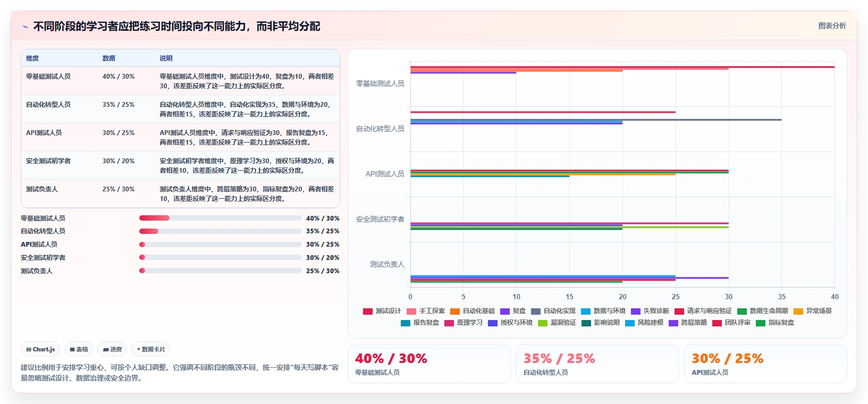Hide the 自动化实现 dataset via legend
This screenshot has height=404, width=868.
pyautogui.click(x=553, y=311)
